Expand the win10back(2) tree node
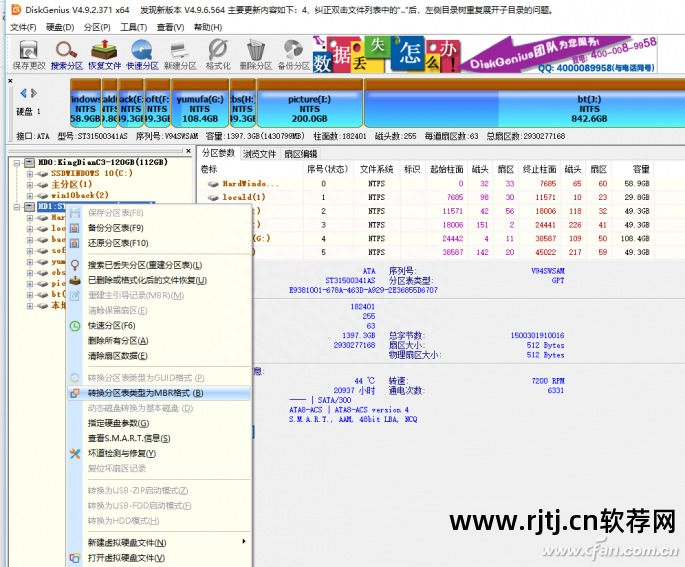The height and width of the screenshot is (567, 685). [x=30, y=196]
